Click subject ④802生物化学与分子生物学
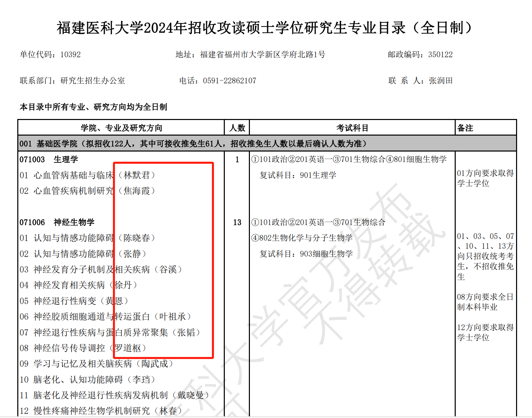Image resolution: width=532 pixels, height=418 pixels. pyautogui.click(x=302, y=238)
